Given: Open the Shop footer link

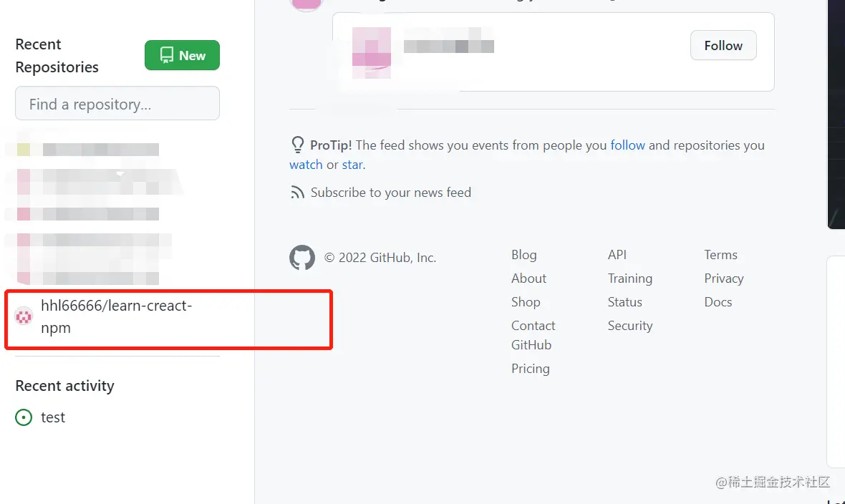Looking at the screenshot, I should coord(526,302).
